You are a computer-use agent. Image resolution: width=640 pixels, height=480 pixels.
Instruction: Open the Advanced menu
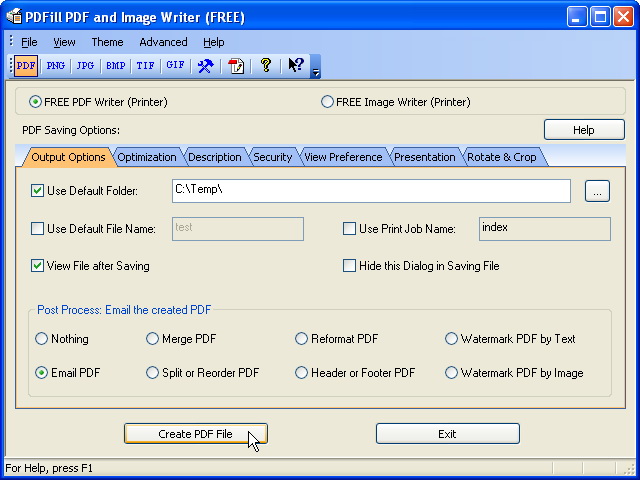click(x=163, y=42)
